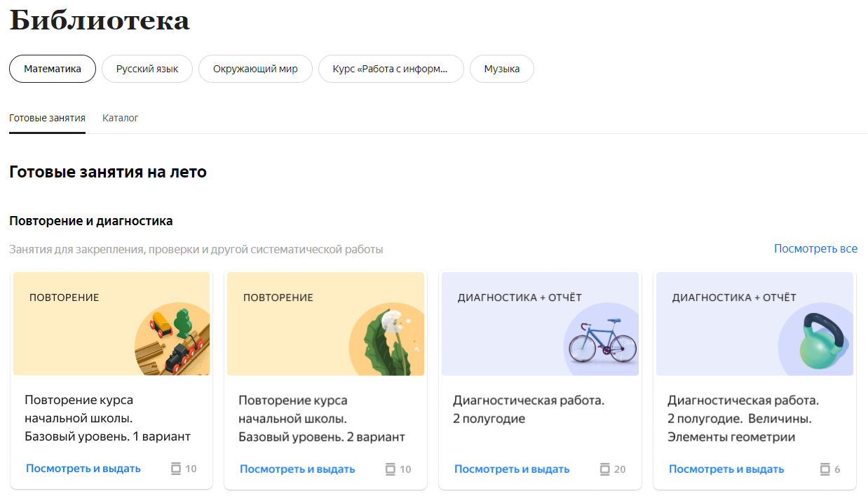Switch to the Готовые занятия tab
Image resolution: width=868 pixels, height=496 pixels.
[x=47, y=118]
